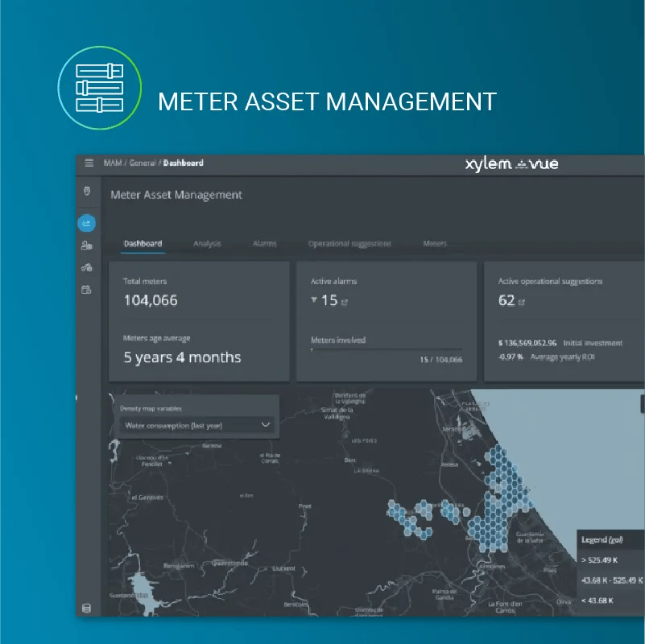Image resolution: width=645 pixels, height=644 pixels.
Task: Click the xylem vue logo
Action: 511,164
